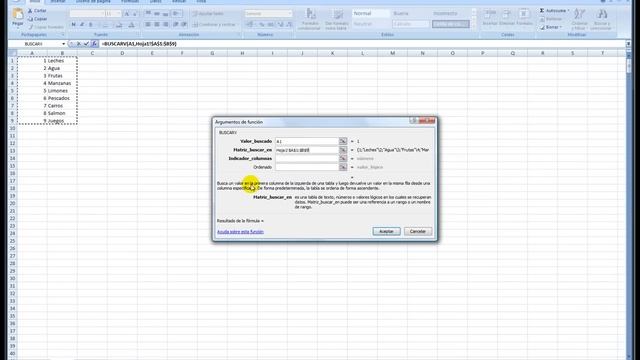
Task: Open Dar formato como tabla
Action: click(x=337, y=19)
